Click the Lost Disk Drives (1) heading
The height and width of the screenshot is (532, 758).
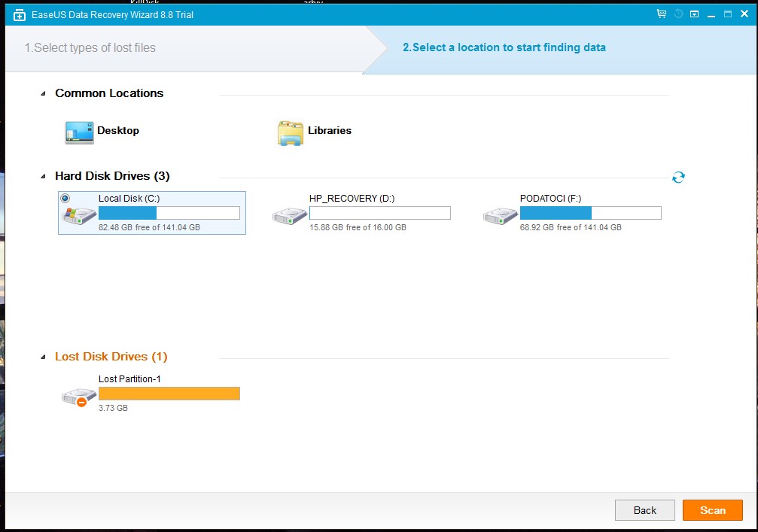tap(111, 357)
